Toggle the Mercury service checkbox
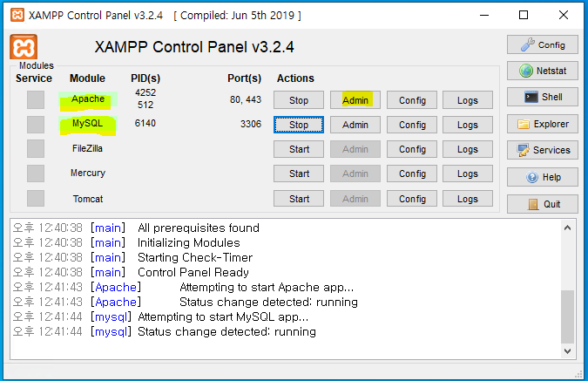Image resolution: width=588 pixels, height=381 pixels. pyautogui.click(x=36, y=173)
